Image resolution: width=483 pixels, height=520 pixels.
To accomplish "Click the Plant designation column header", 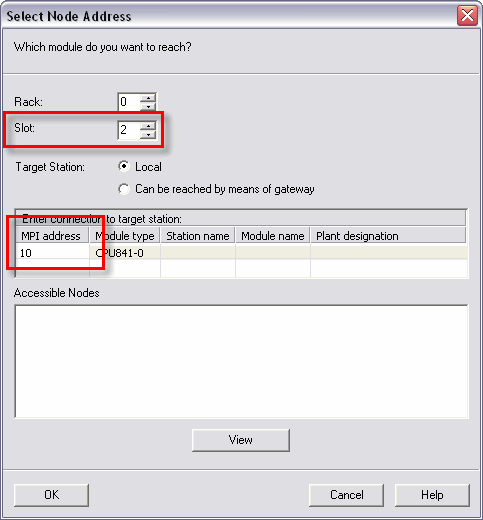I will tap(388, 236).
